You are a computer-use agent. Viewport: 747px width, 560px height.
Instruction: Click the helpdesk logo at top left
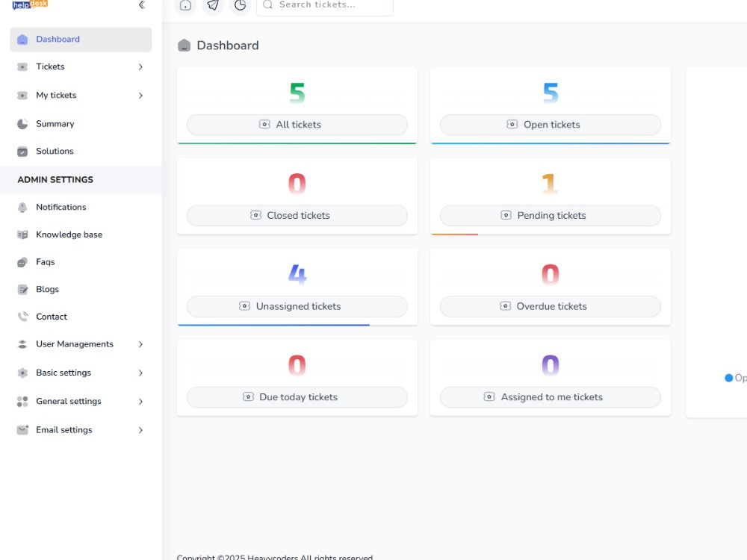point(29,5)
